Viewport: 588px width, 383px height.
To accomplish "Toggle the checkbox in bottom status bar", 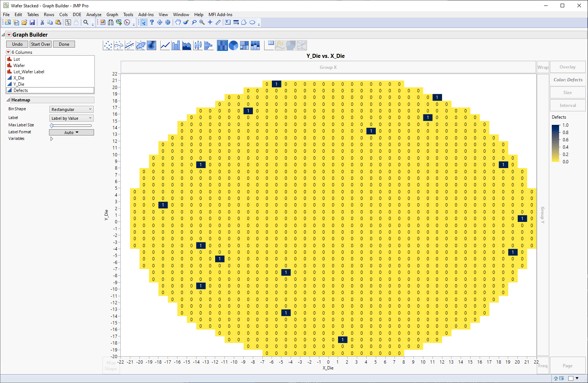I will coord(571,378).
